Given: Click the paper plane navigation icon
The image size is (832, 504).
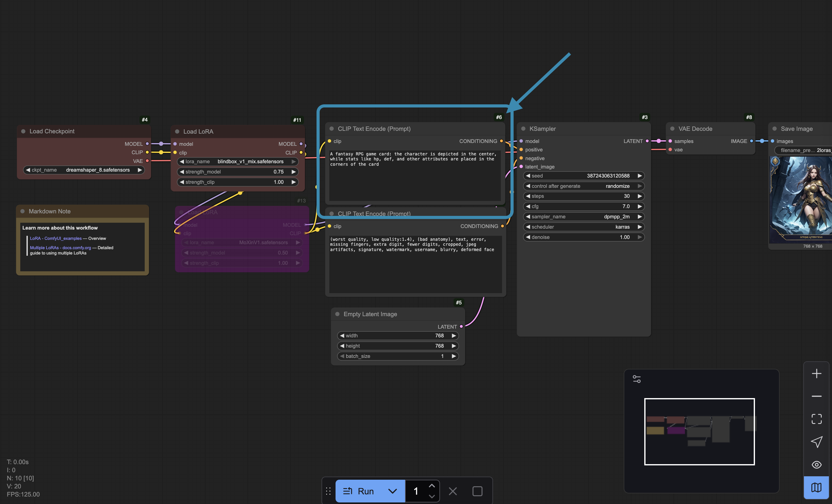Looking at the screenshot, I should (x=816, y=442).
